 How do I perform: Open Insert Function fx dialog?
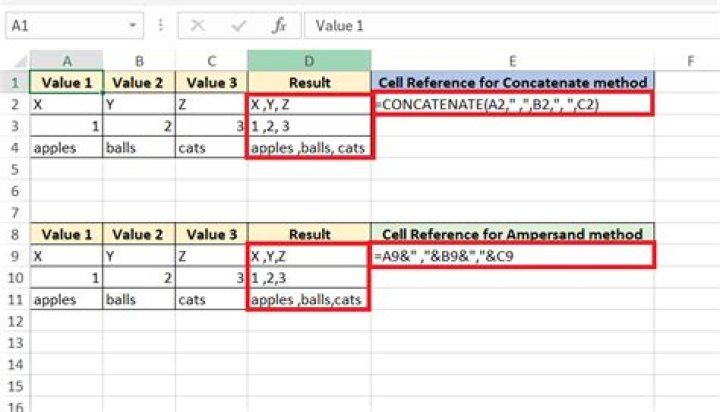pyautogui.click(x=279, y=26)
